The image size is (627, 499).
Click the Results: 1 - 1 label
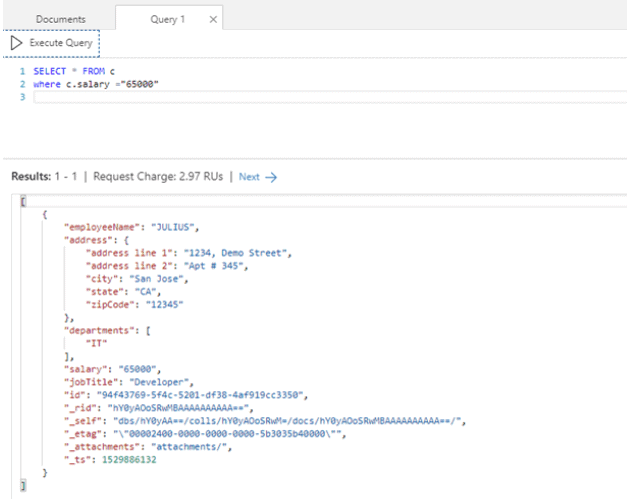[44, 176]
